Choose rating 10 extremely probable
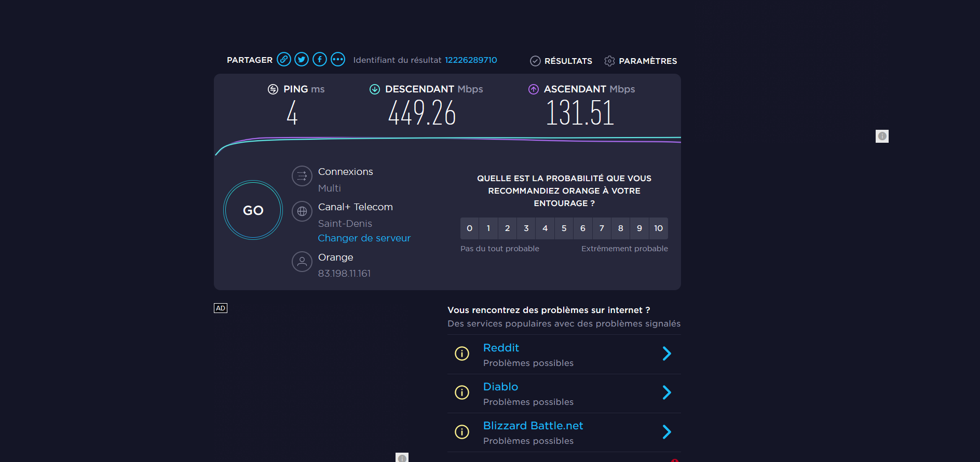This screenshot has height=462, width=980. click(658, 228)
